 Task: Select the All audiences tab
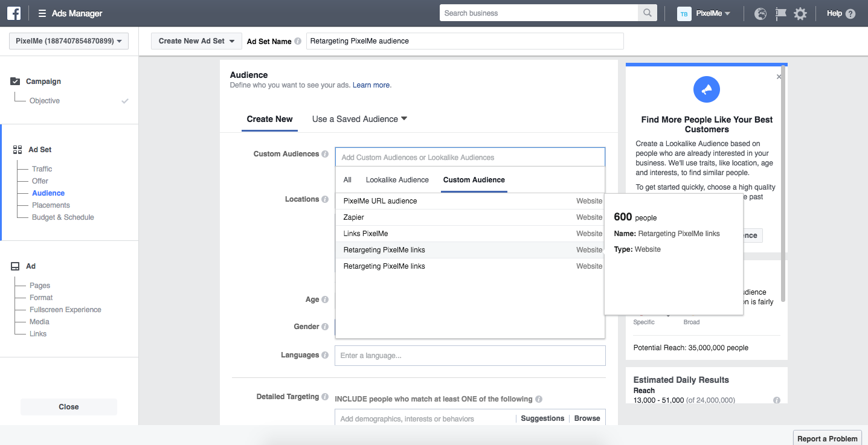[x=347, y=180]
